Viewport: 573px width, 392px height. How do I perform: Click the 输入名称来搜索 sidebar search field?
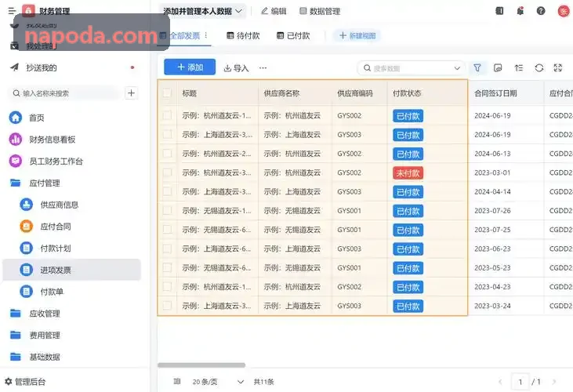[x=65, y=93]
